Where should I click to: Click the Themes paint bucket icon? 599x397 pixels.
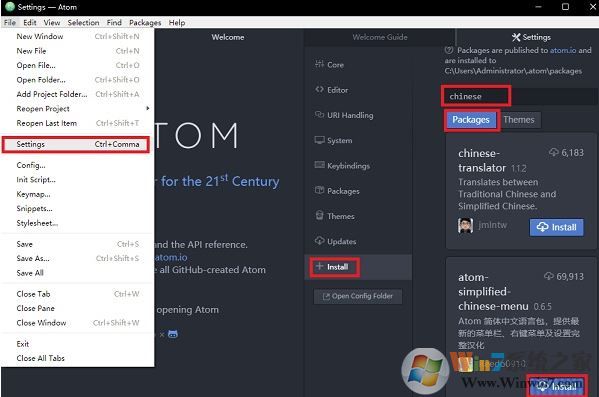(x=319, y=216)
